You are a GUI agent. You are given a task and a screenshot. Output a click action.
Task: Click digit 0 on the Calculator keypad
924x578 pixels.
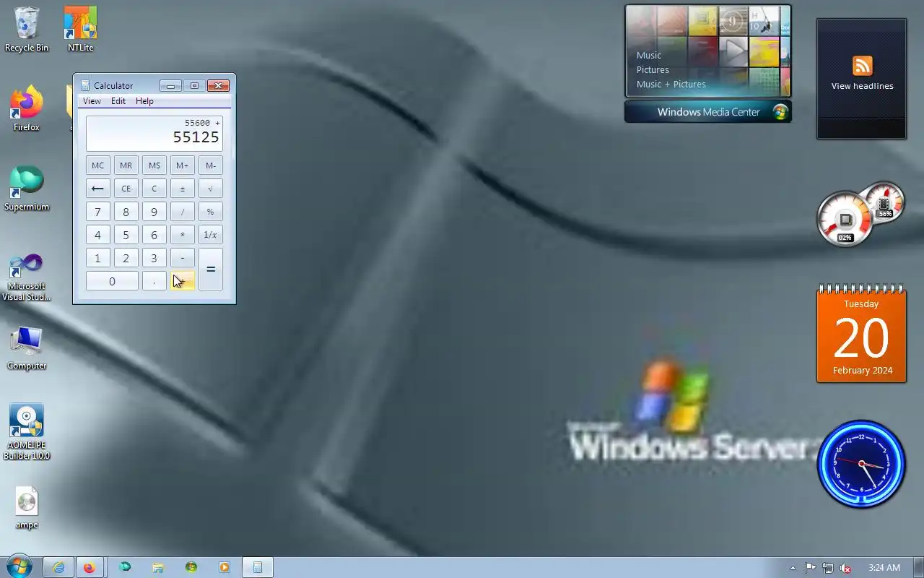pyautogui.click(x=112, y=281)
